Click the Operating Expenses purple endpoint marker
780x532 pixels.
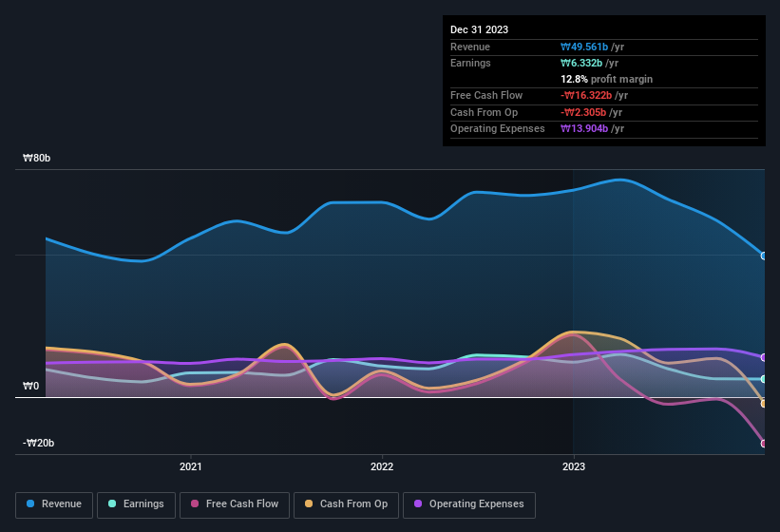point(764,357)
